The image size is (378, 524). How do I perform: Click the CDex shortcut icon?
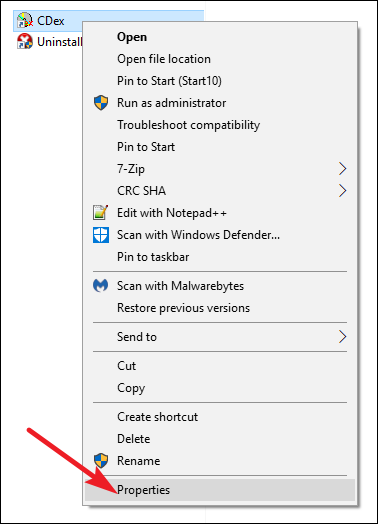(x=25, y=20)
